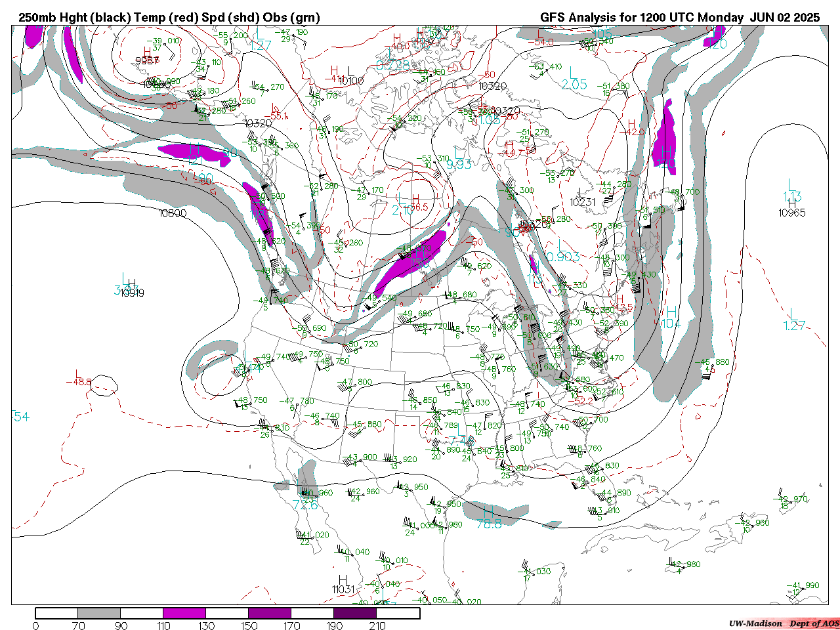
Task: Select the purple 150–170 legend swatch
Action: (270, 614)
